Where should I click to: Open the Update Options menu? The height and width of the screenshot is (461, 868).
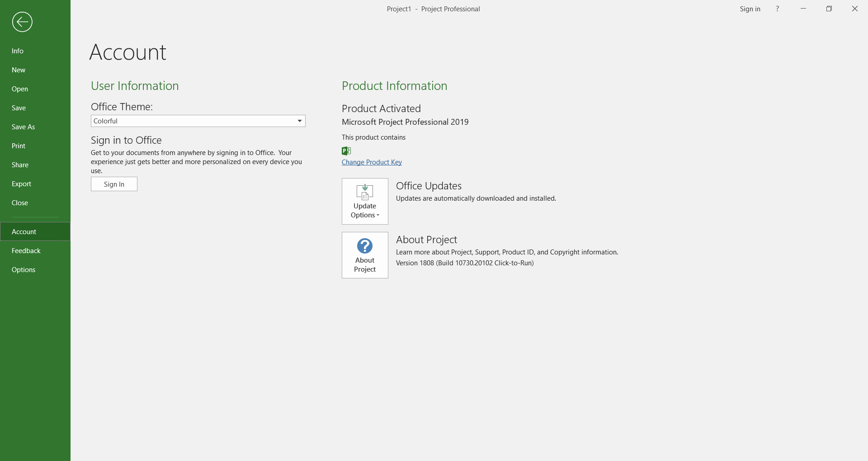(365, 201)
